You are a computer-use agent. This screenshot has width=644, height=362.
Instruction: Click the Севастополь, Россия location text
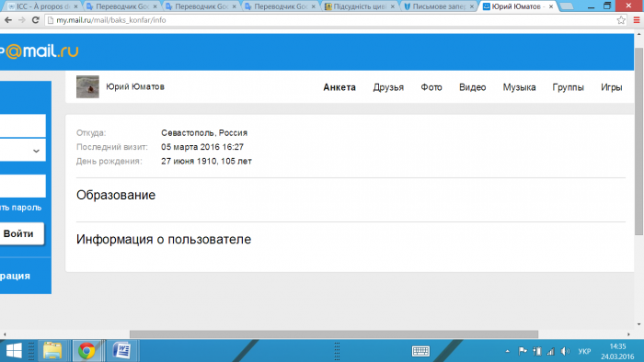(204, 133)
